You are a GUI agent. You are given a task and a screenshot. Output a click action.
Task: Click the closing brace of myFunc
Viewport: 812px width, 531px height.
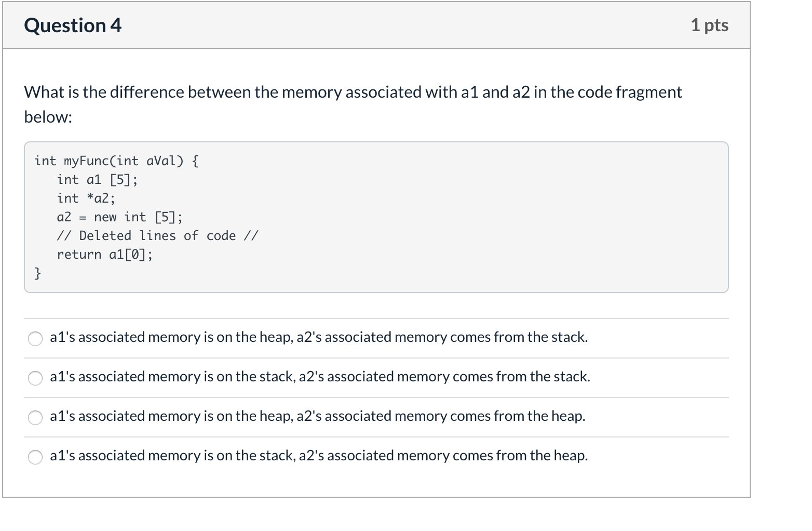37,273
